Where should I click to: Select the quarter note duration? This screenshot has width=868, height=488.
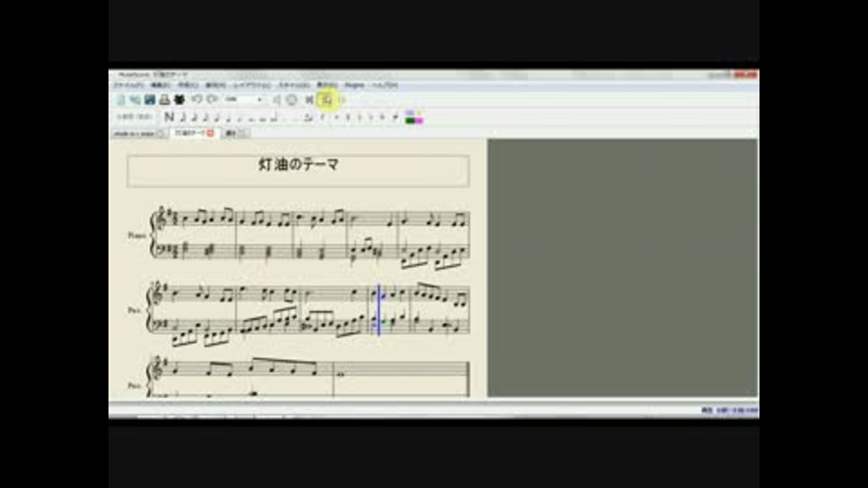(x=228, y=117)
